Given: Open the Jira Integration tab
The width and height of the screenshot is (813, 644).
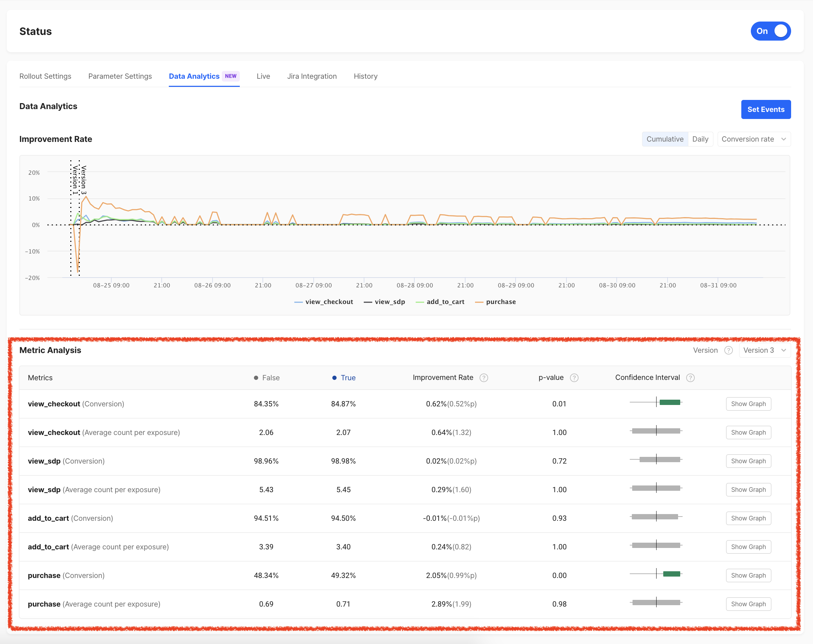Looking at the screenshot, I should tap(311, 76).
